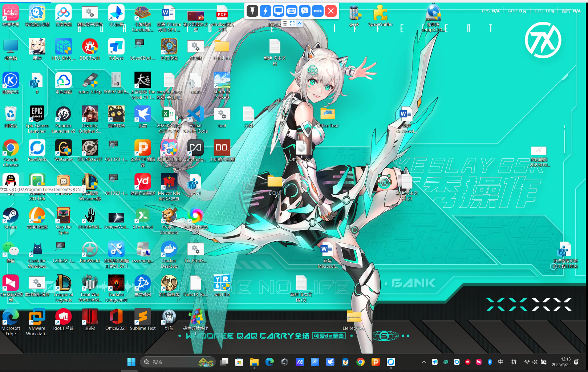The height and width of the screenshot is (372, 588).
Task: Click the lightning bolt quick actions button
Action: [x=265, y=11]
